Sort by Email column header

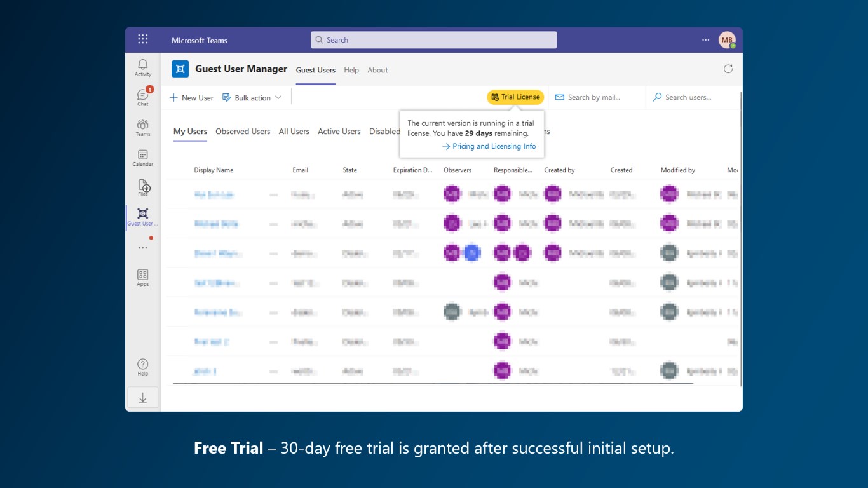301,170
